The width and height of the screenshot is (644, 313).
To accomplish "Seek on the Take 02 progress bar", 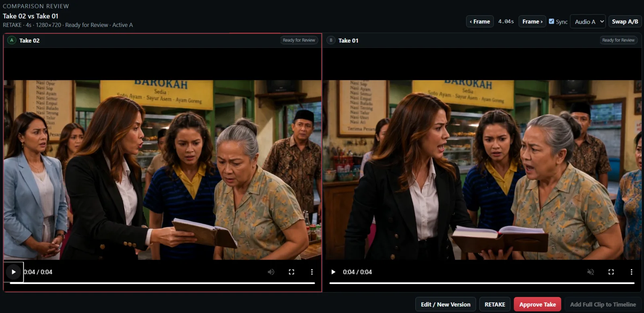I will tap(162, 283).
